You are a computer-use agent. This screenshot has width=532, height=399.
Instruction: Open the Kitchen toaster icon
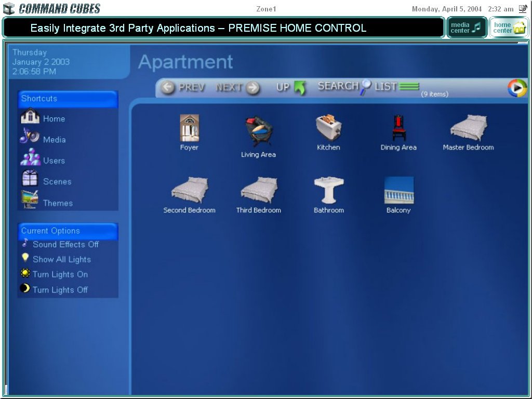328,128
